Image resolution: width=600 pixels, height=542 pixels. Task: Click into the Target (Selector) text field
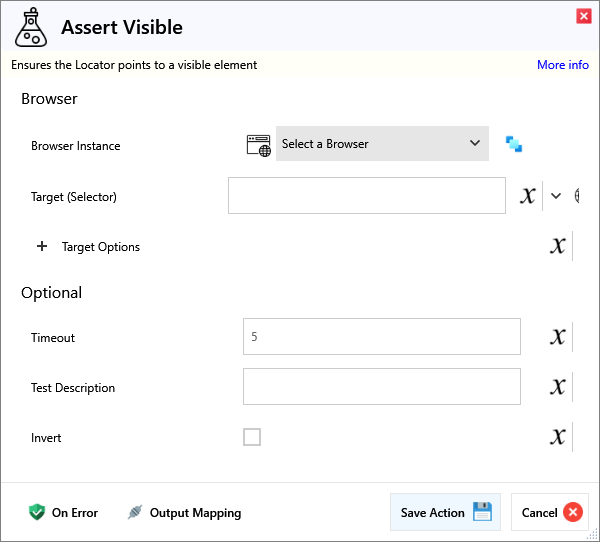(x=366, y=196)
